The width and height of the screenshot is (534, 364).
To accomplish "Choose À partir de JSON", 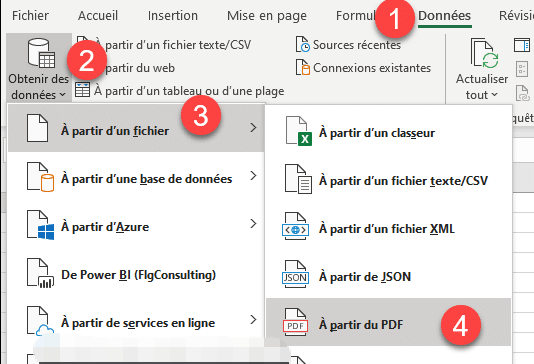I will (x=389, y=275).
